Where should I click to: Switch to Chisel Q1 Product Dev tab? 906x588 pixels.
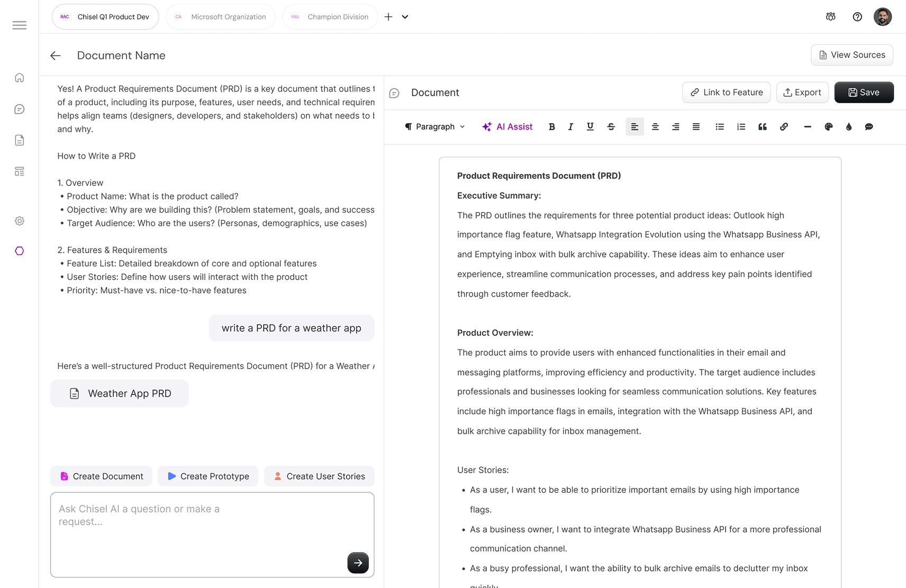pos(105,17)
